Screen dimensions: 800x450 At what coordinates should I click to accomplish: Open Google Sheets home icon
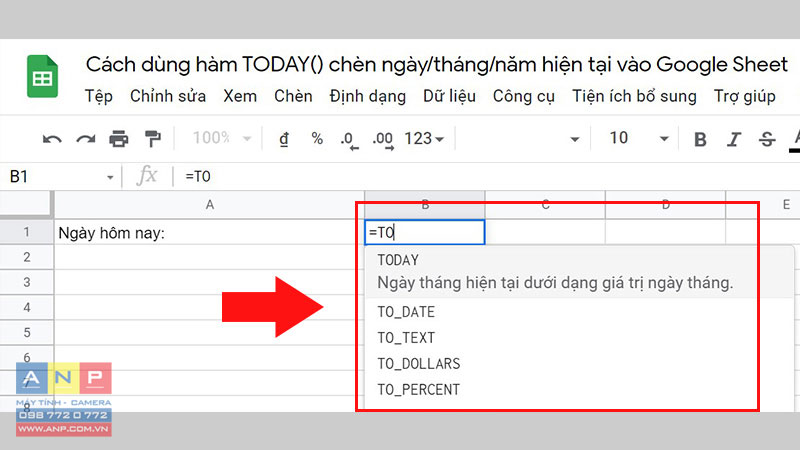coord(42,77)
